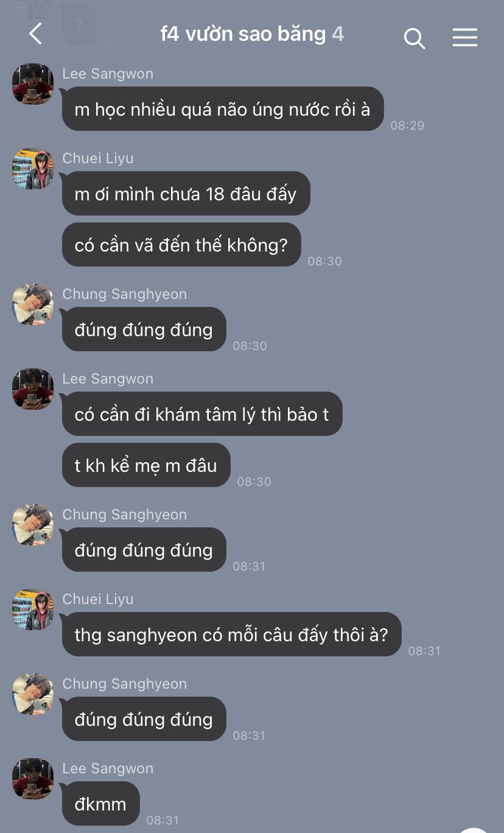Tap the member count 4 in header
This screenshot has height=833, width=504.
338,34
